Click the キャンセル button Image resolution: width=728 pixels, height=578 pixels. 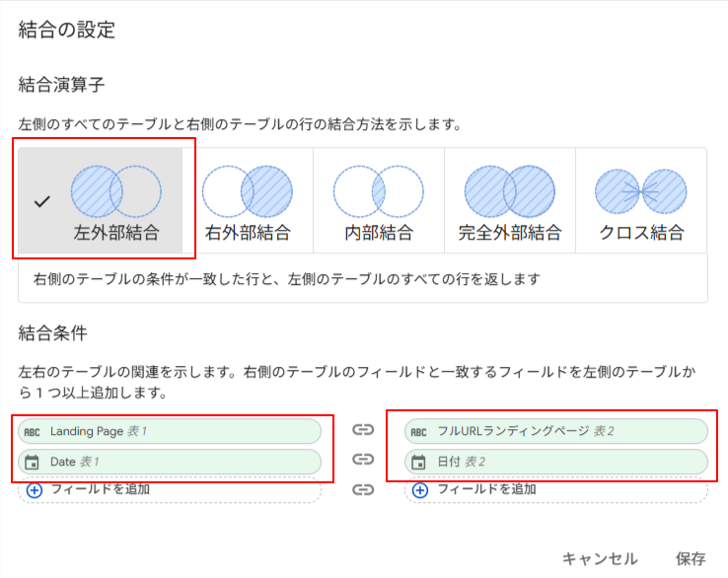(x=600, y=558)
